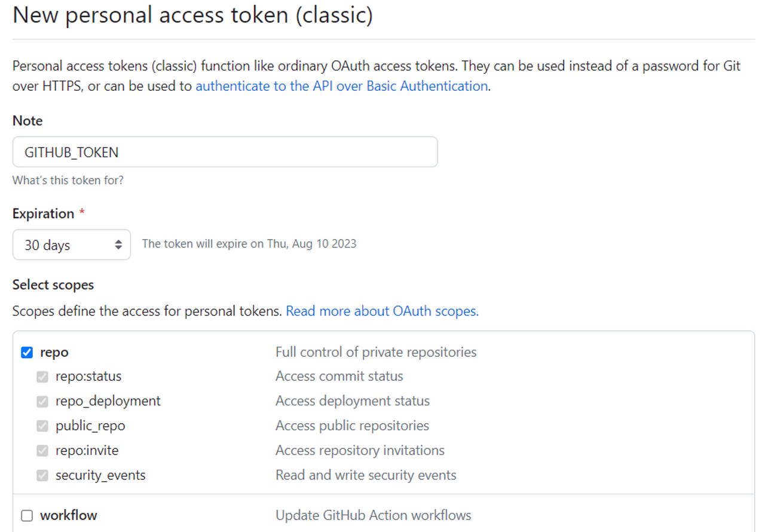Click the repo:invite checkbox
This screenshot has height=532, width=765.
coord(42,451)
